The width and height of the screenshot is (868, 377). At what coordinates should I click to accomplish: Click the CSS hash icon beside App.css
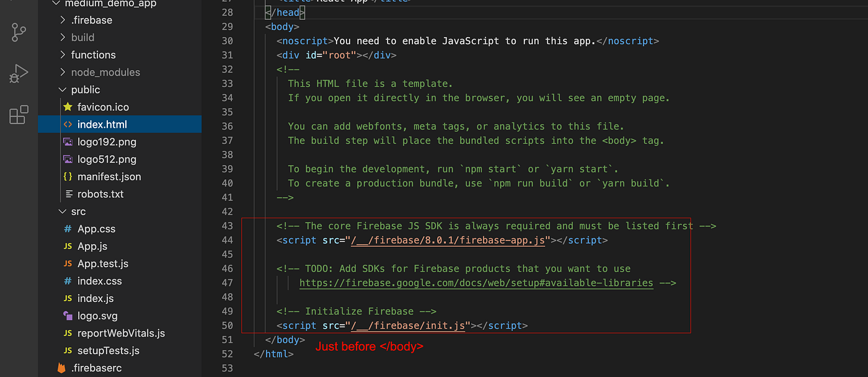(68, 229)
